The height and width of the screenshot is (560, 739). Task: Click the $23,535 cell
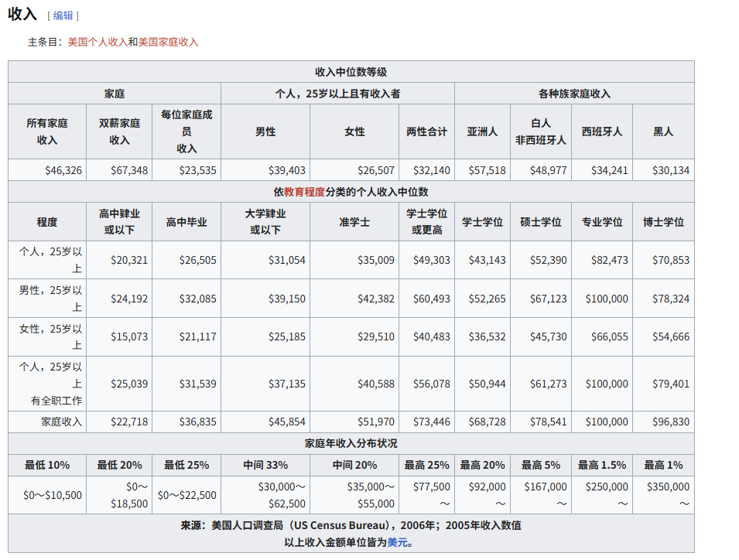pos(186,170)
